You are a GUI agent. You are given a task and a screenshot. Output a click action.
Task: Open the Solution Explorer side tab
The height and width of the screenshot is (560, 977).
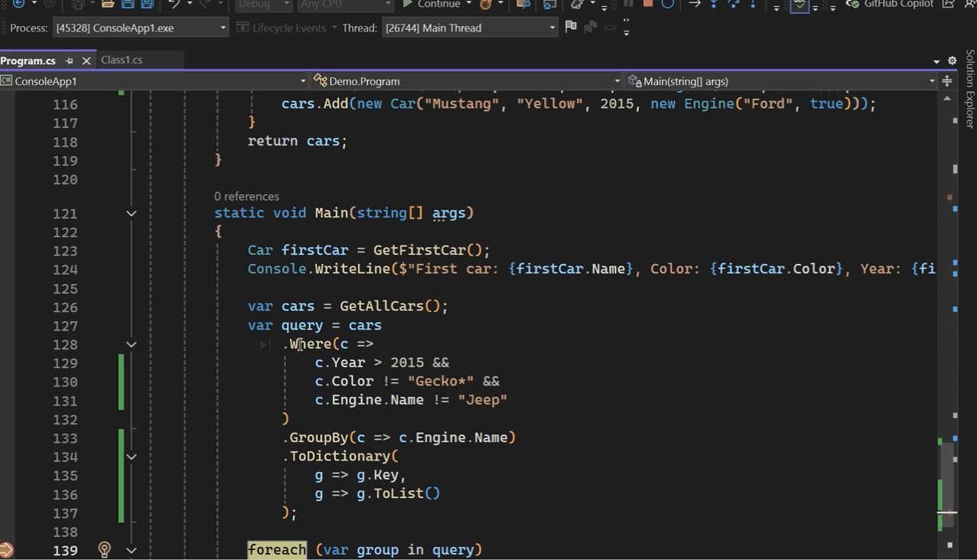pos(970,89)
